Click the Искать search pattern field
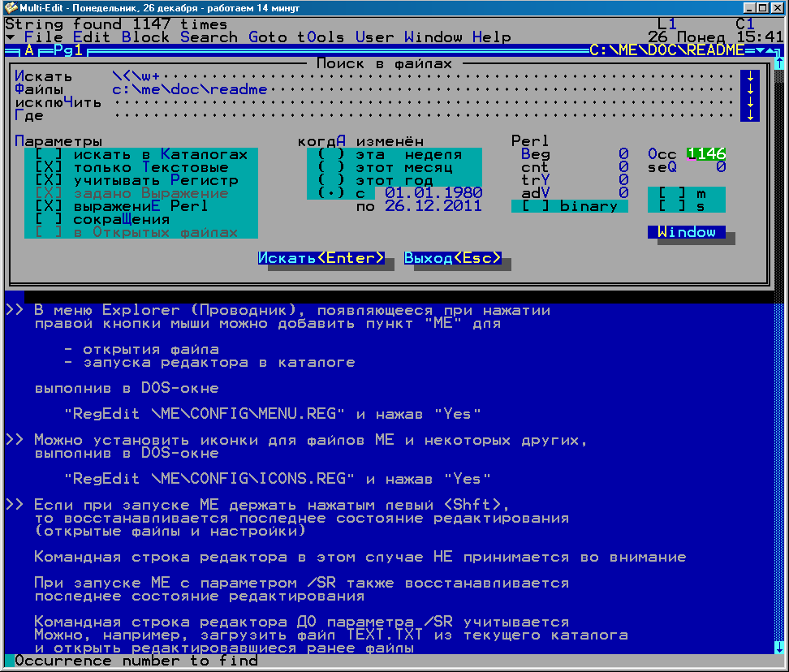 click(423, 76)
